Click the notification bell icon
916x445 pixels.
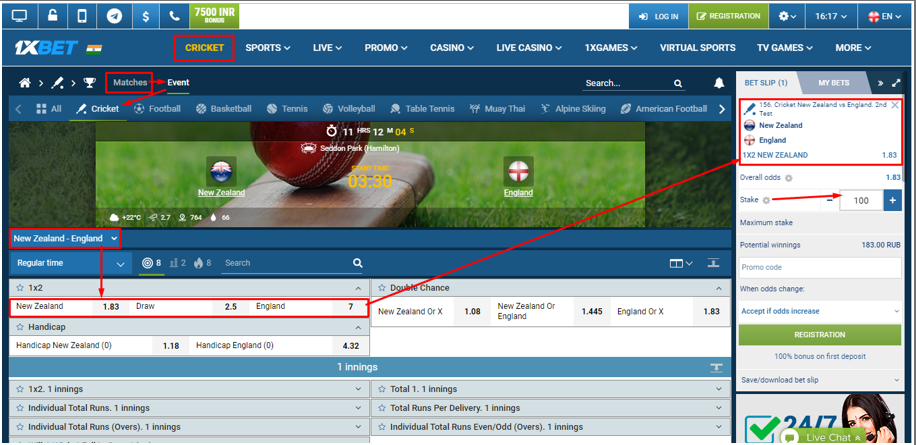tap(719, 83)
